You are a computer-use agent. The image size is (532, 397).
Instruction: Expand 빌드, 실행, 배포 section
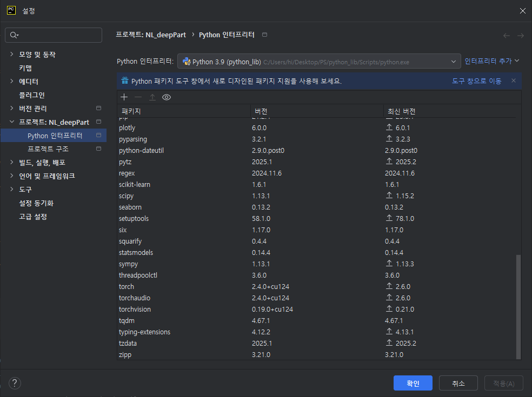click(x=12, y=162)
